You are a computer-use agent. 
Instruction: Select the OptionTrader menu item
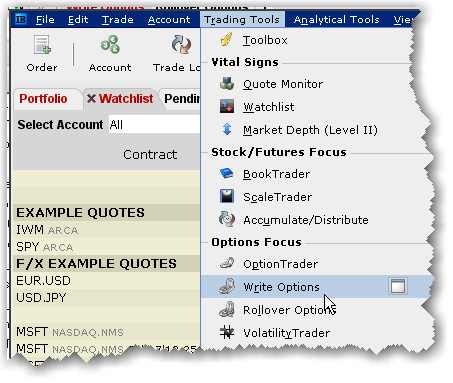(280, 264)
